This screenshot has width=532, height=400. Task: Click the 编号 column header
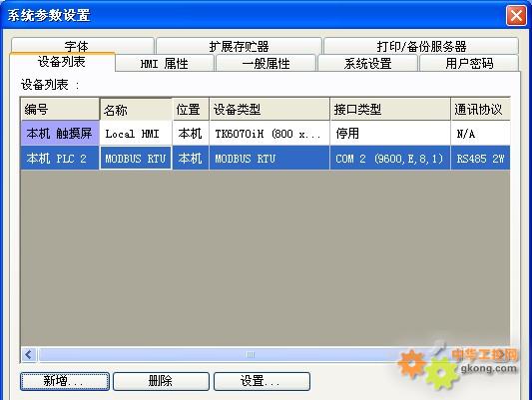[60, 109]
